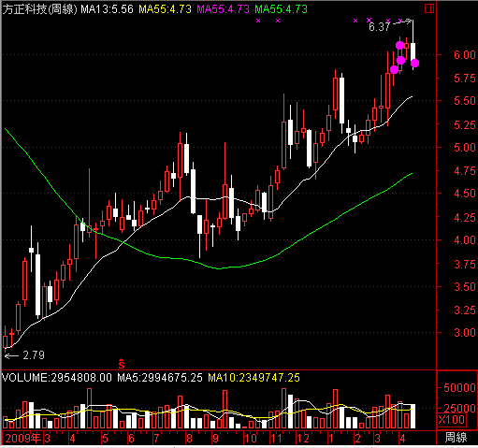Select the yellow MA55:4.73 label
The image size is (478, 448).
coord(165,9)
